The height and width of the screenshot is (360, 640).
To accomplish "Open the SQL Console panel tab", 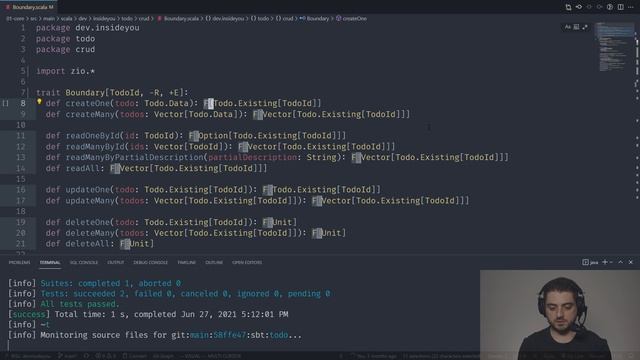I will [x=84, y=262].
